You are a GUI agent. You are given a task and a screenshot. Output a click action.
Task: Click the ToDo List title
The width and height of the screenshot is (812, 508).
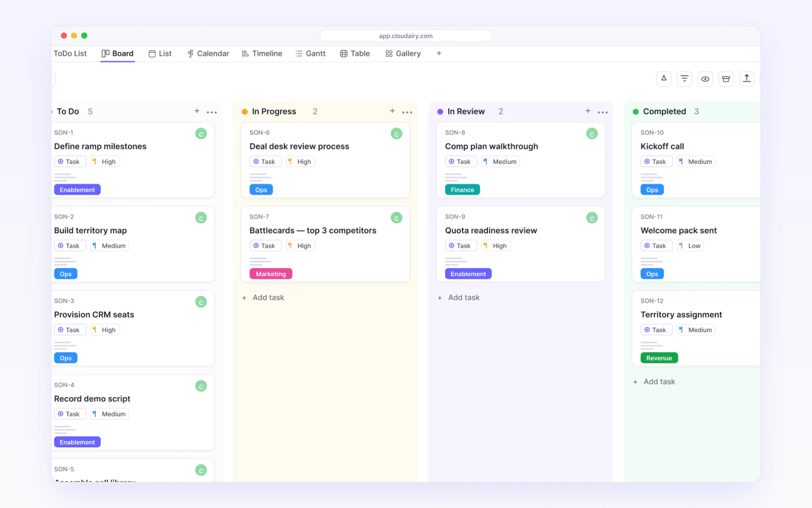70,54
